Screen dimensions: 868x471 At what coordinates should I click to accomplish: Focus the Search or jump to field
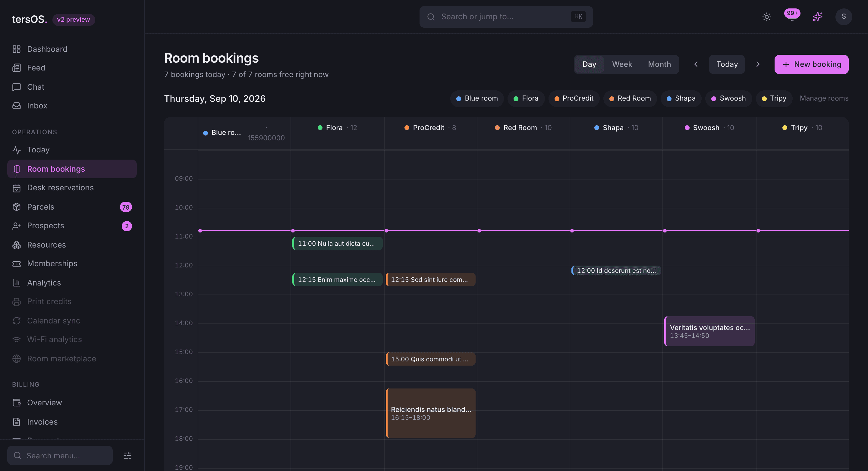pyautogui.click(x=506, y=17)
